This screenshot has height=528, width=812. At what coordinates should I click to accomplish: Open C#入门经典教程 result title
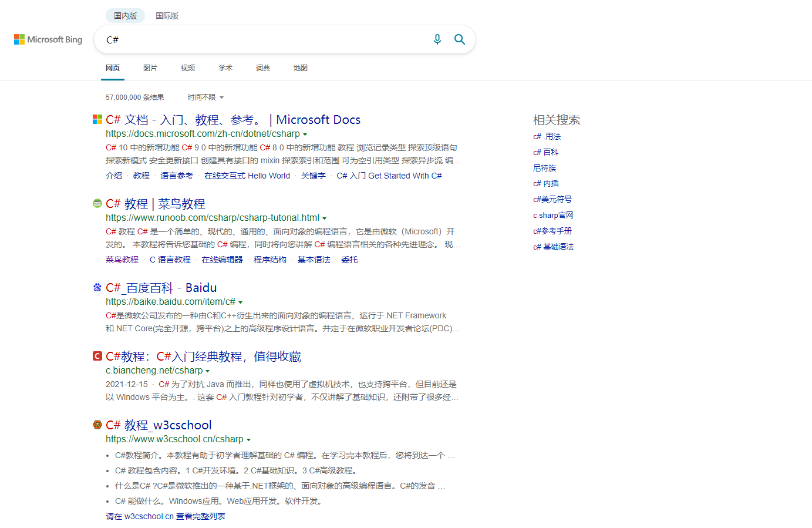pos(203,357)
